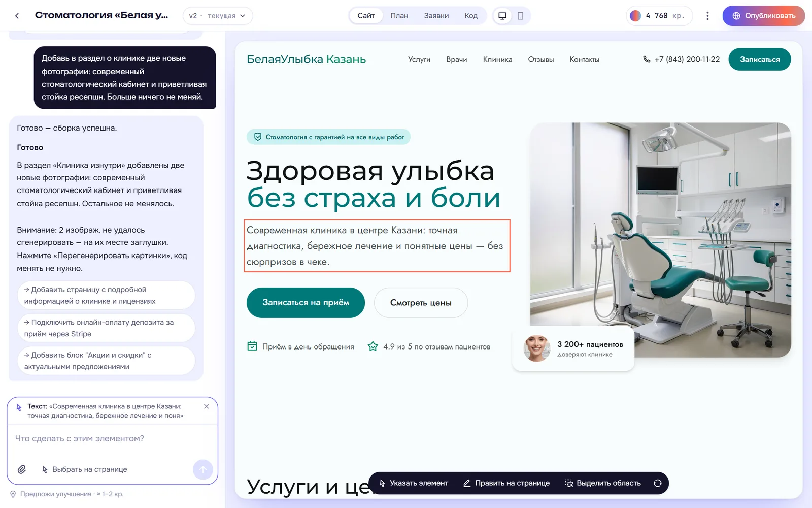The width and height of the screenshot is (812, 508).
Task: Click the star icon beside the 4.9 rating
Action: (373, 346)
